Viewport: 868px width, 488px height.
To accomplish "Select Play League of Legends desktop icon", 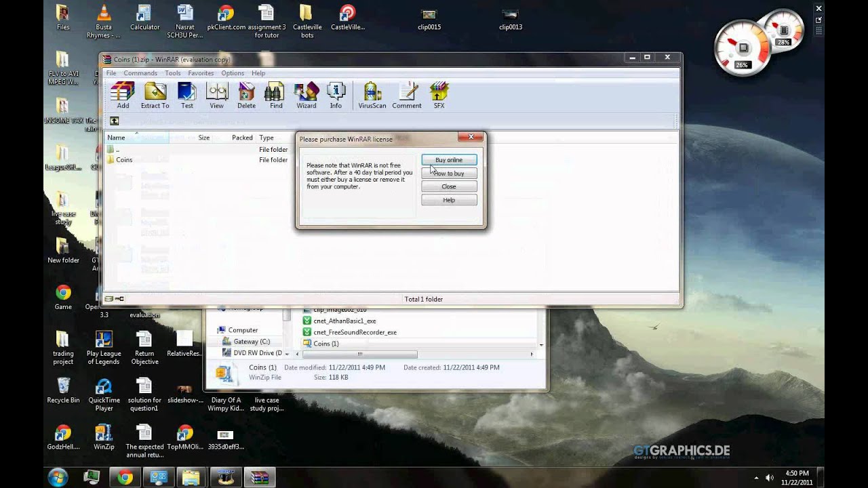I will (x=104, y=348).
